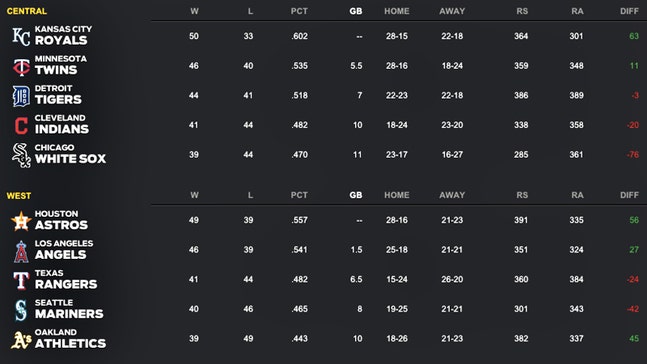Sort Central division by HOME header
Viewport: 647px width, 364px height.
(397, 11)
